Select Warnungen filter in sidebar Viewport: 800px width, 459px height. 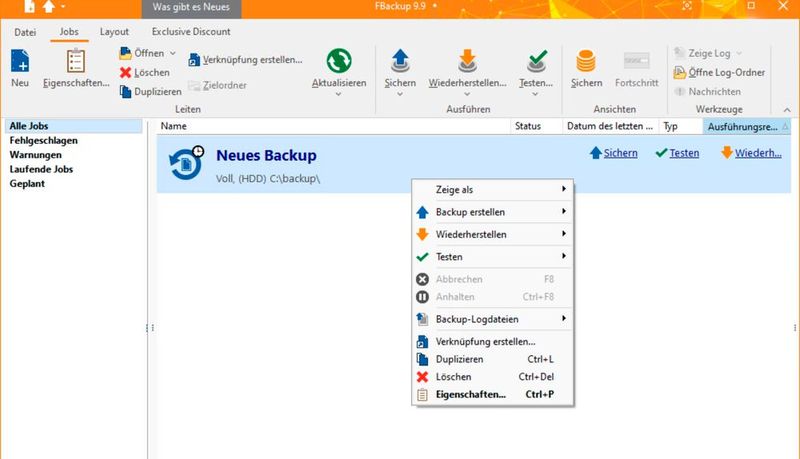coord(35,155)
